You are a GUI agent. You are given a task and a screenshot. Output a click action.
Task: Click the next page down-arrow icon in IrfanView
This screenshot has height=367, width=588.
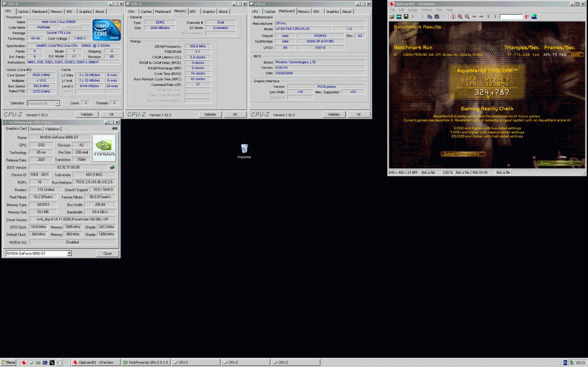495,17
